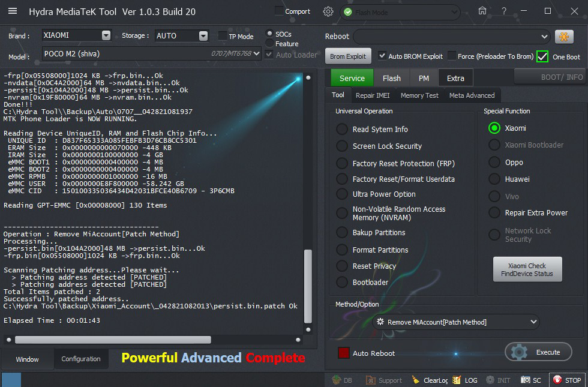Select Repair Extra Power option
The image size is (588, 387).
click(x=494, y=212)
